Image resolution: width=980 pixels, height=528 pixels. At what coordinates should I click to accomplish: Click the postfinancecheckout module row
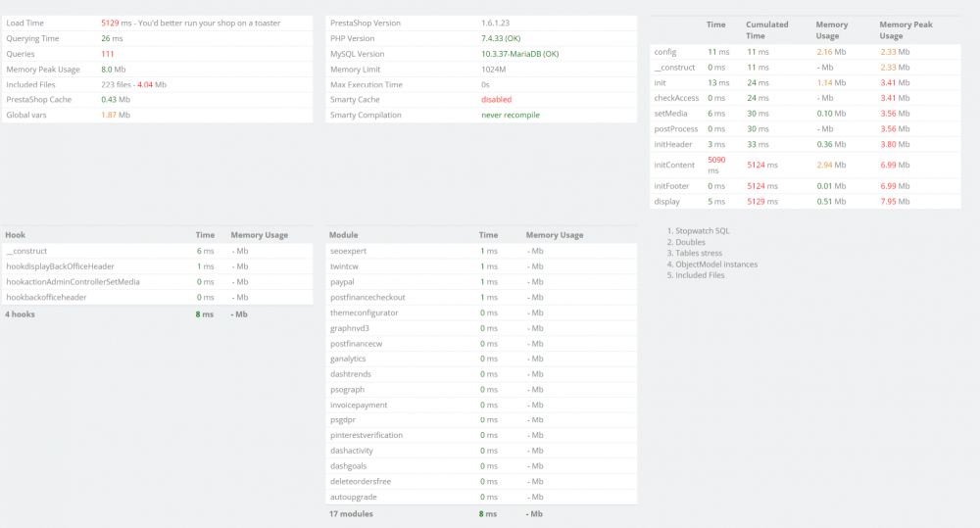tap(481, 298)
